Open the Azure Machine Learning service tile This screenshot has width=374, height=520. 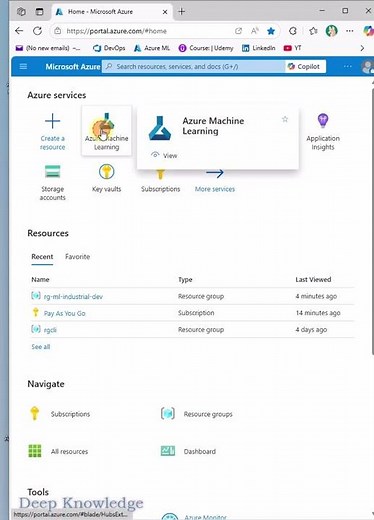[x=107, y=131]
